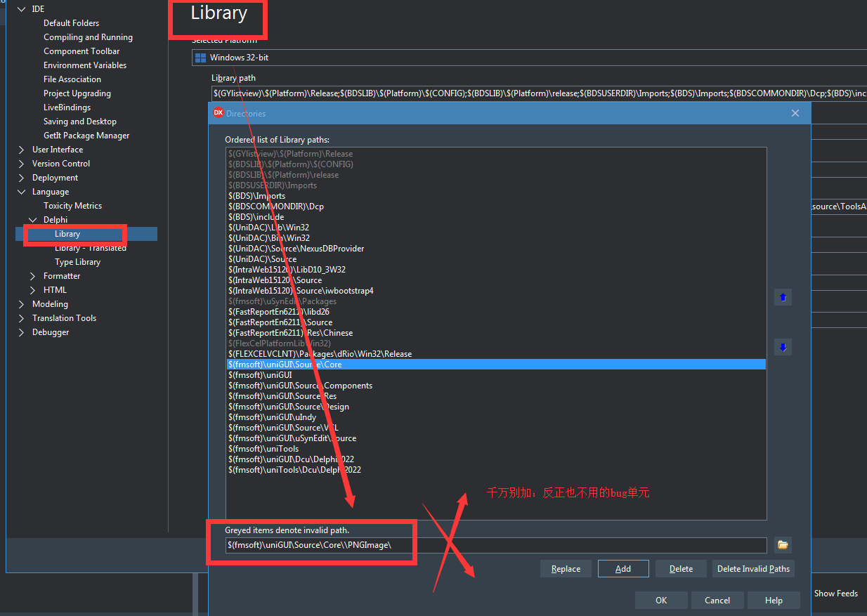
Task: Open Type Library settings
Action: pos(77,261)
